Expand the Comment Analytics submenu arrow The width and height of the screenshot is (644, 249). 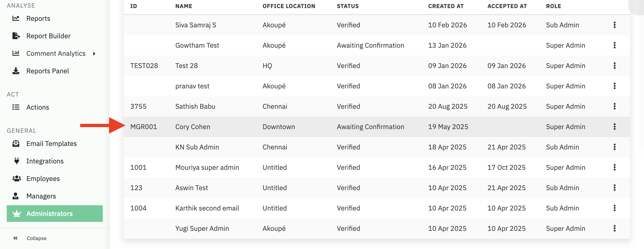94,53
